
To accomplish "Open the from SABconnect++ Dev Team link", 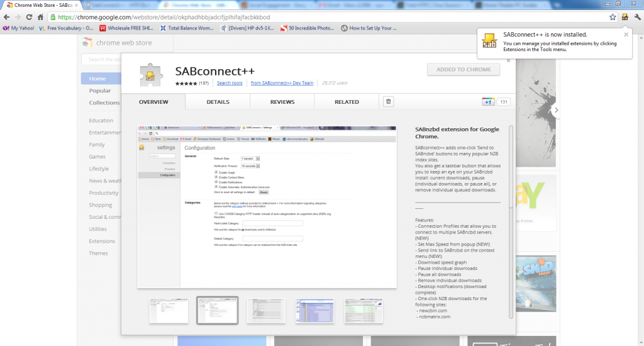I will tap(282, 83).
